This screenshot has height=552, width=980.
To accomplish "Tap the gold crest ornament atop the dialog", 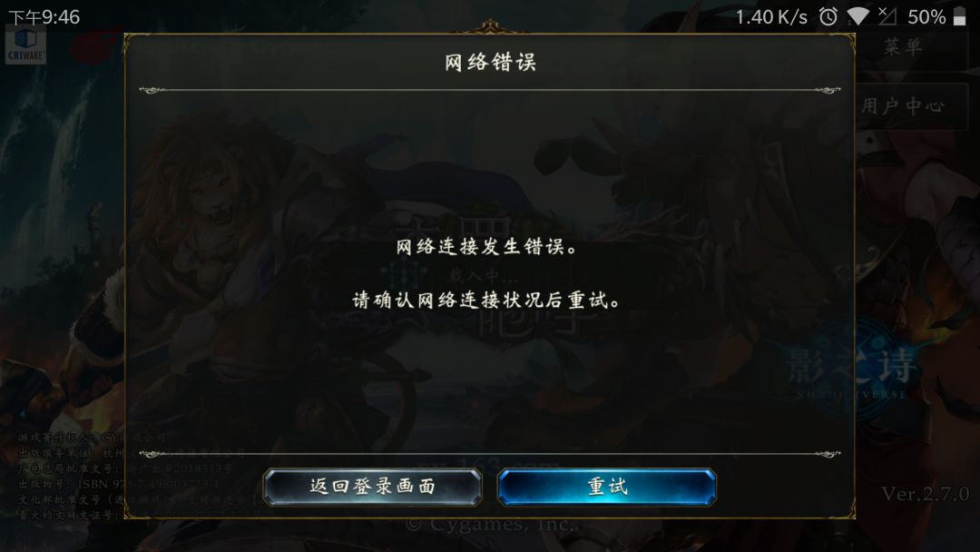I will pos(490,27).
